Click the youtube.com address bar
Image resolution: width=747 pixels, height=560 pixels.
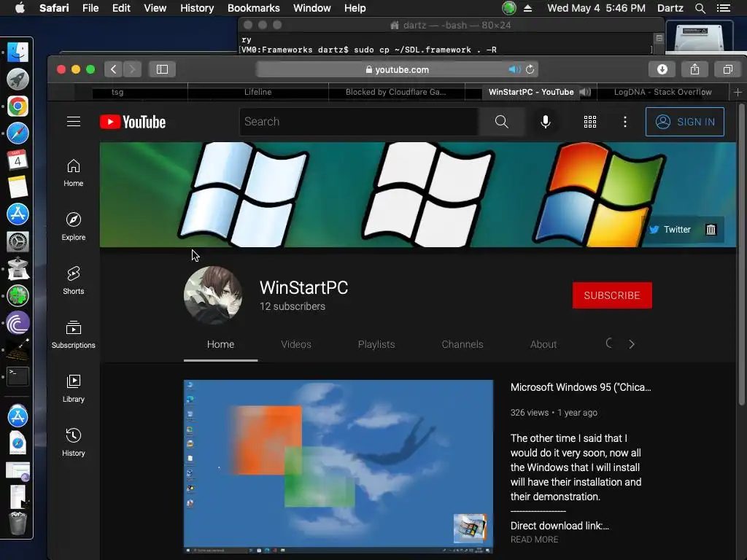[x=397, y=69]
